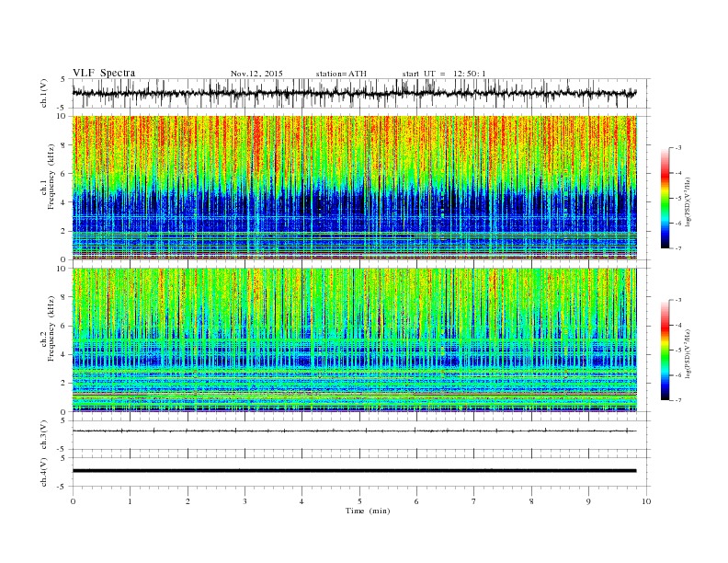Viewport: 728px width, 563px height.
Task: Click the "-5" tick on ch.4(V) axis
Action: 63,487
